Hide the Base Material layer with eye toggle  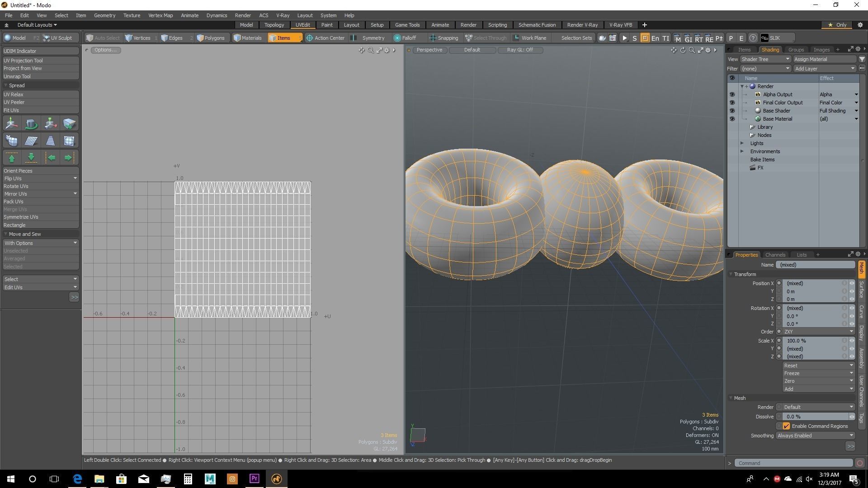(x=732, y=119)
